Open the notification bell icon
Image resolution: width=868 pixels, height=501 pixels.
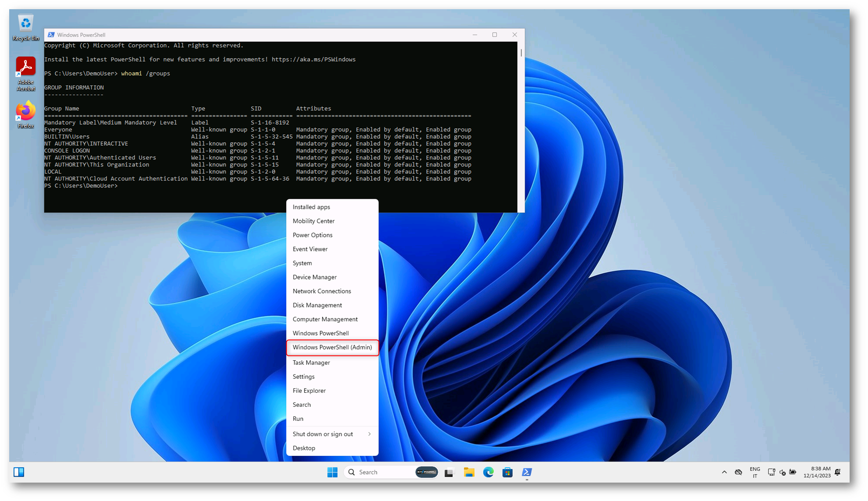point(838,472)
